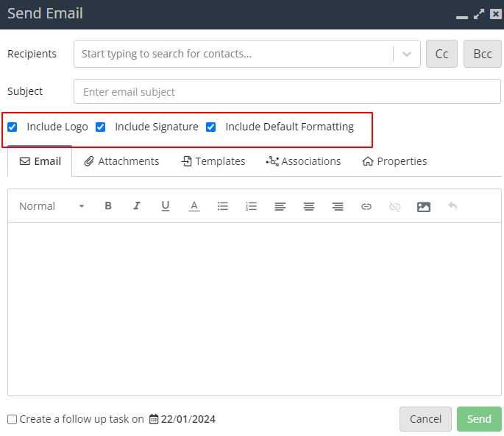Image resolution: width=504 pixels, height=436 pixels.
Task: Open the text color picker
Action: tap(194, 206)
